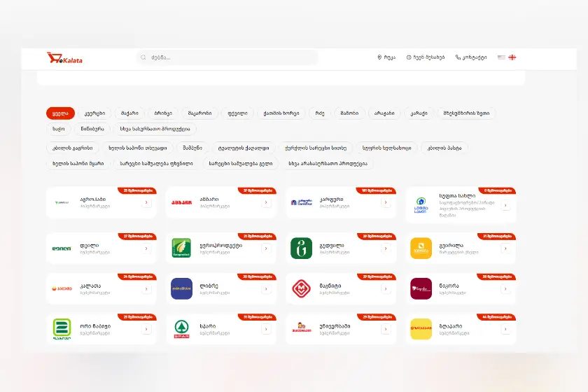Filter by the ქათმის ხორცი chip
Image resolution: width=588 pixels, height=392 pixels.
pos(281,113)
